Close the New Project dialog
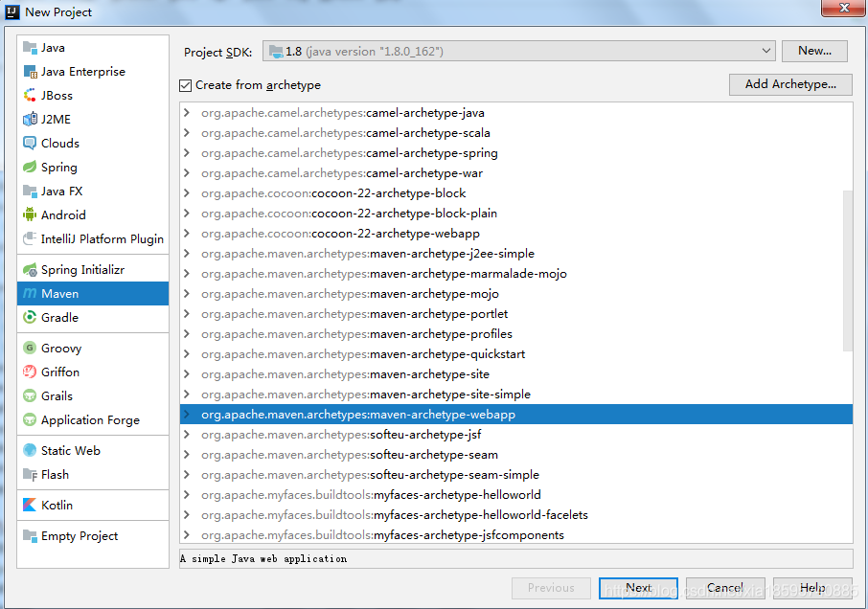This screenshot has width=868, height=609. (843, 9)
